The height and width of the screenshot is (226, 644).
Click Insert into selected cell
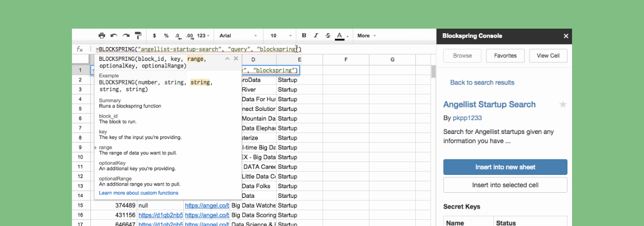coord(505,185)
